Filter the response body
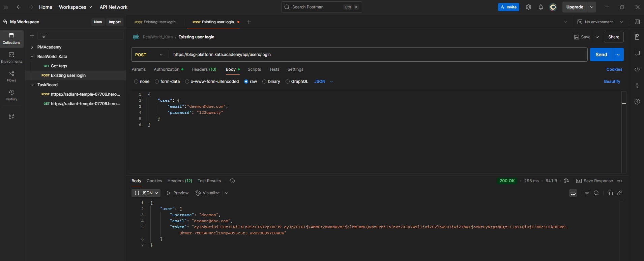 point(587,193)
